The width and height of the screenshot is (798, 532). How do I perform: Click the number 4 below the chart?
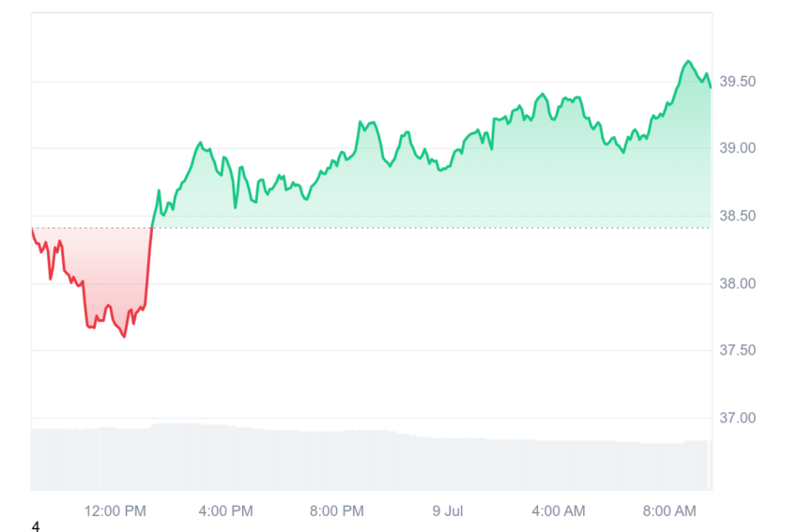coord(36,526)
